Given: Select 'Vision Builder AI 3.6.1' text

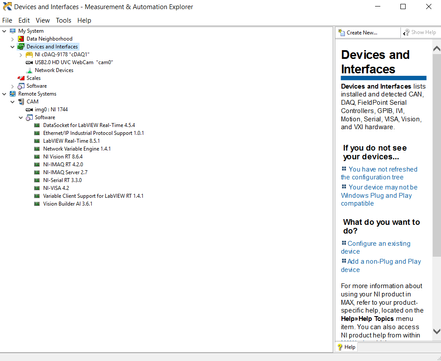Looking at the screenshot, I should pos(68,204).
